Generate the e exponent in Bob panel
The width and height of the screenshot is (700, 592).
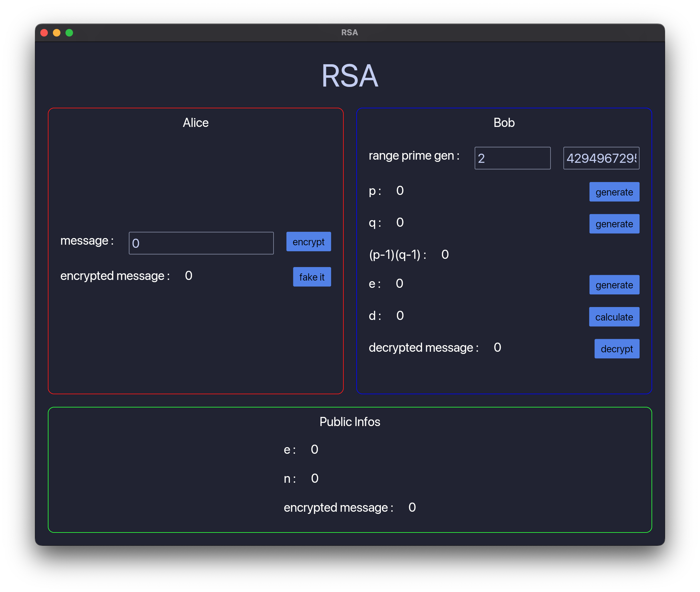(614, 285)
